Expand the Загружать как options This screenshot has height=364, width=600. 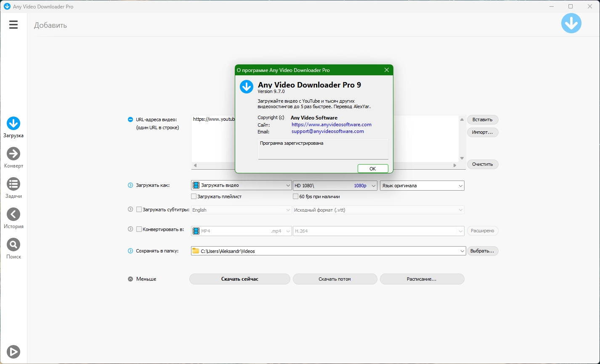(x=130, y=185)
